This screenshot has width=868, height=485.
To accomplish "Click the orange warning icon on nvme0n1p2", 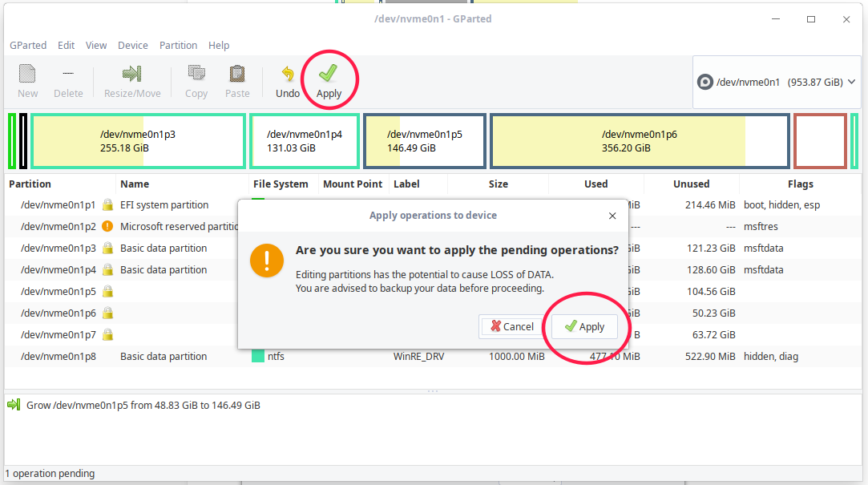I will tap(108, 226).
